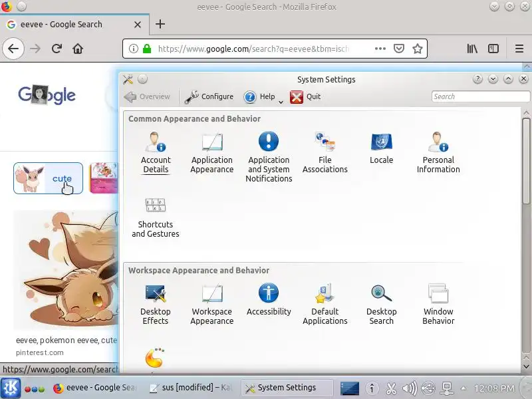Click Quit in System Settings toolbar
The width and height of the screenshot is (532, 399).
coord(305,96)
